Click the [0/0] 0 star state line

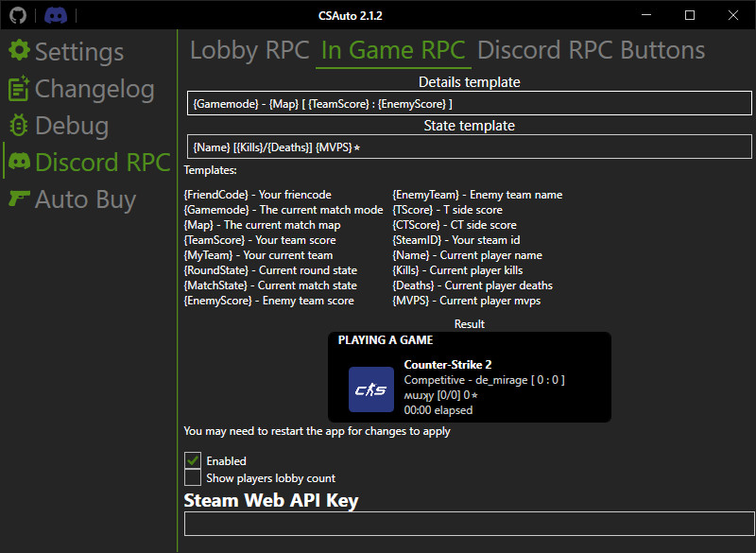[440, 395]
